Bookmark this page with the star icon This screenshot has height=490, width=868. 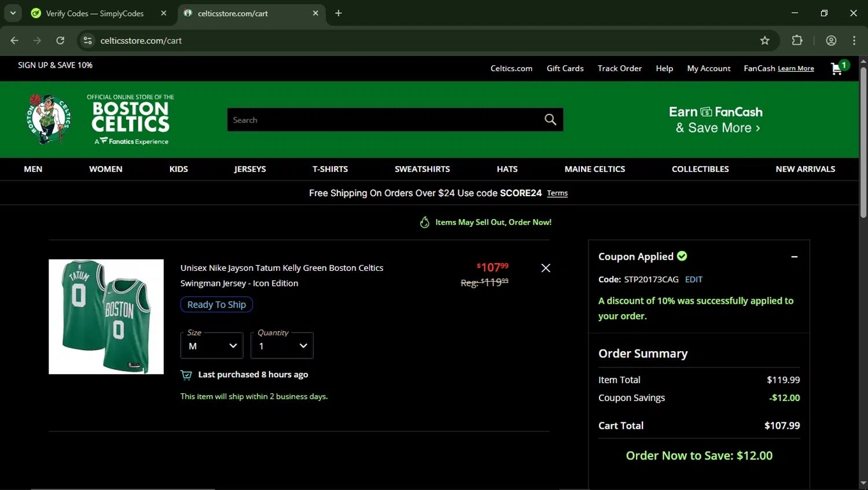[765, 40]
